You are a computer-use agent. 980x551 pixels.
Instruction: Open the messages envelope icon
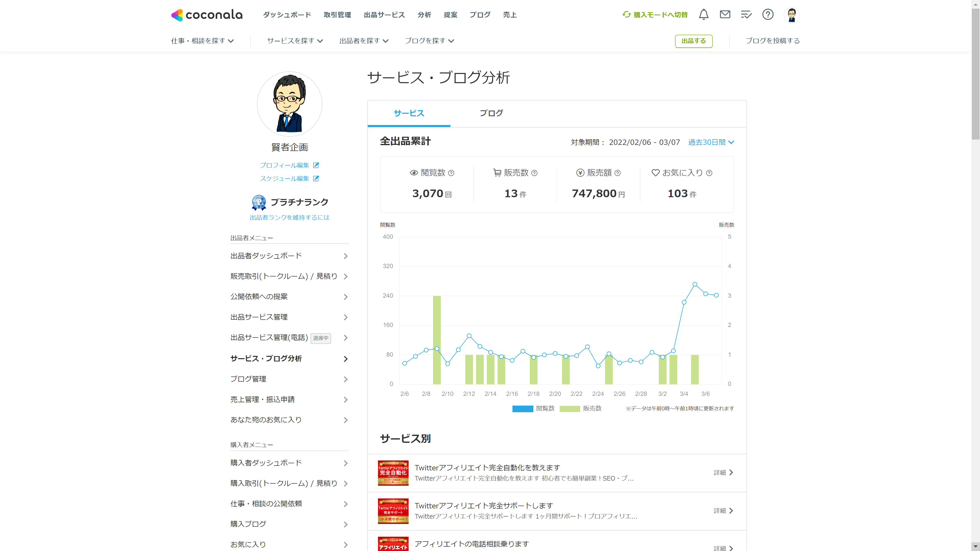725,15
